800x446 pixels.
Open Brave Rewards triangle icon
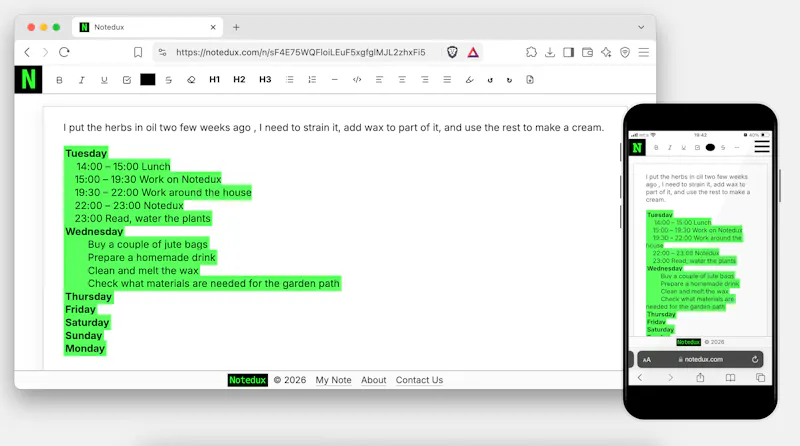pos(473,52)
